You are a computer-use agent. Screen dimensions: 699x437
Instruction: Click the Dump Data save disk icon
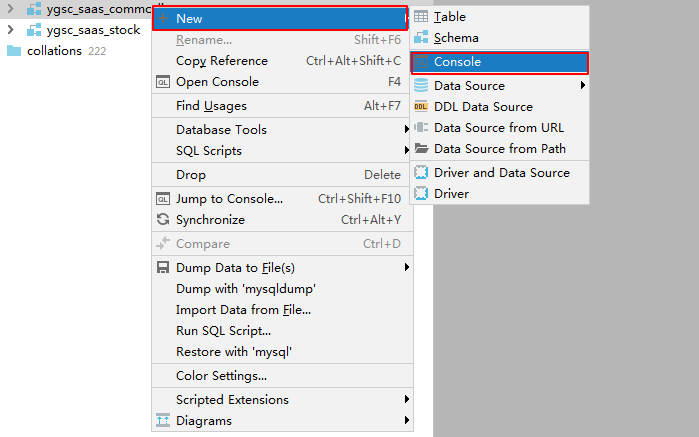pyautogui.click(x=163, y=268)
